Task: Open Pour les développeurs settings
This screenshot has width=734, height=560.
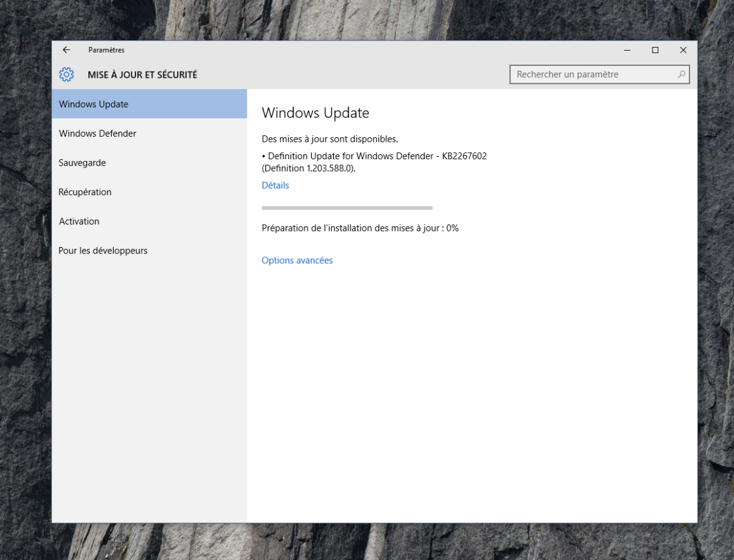Action: (x=103, y=251)
